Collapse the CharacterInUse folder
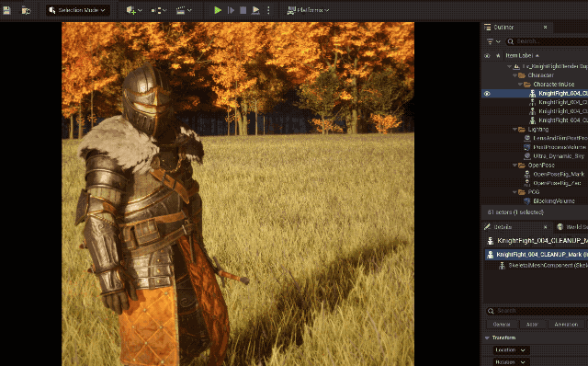This screenshot has width=588, height=366. [521, 85]
